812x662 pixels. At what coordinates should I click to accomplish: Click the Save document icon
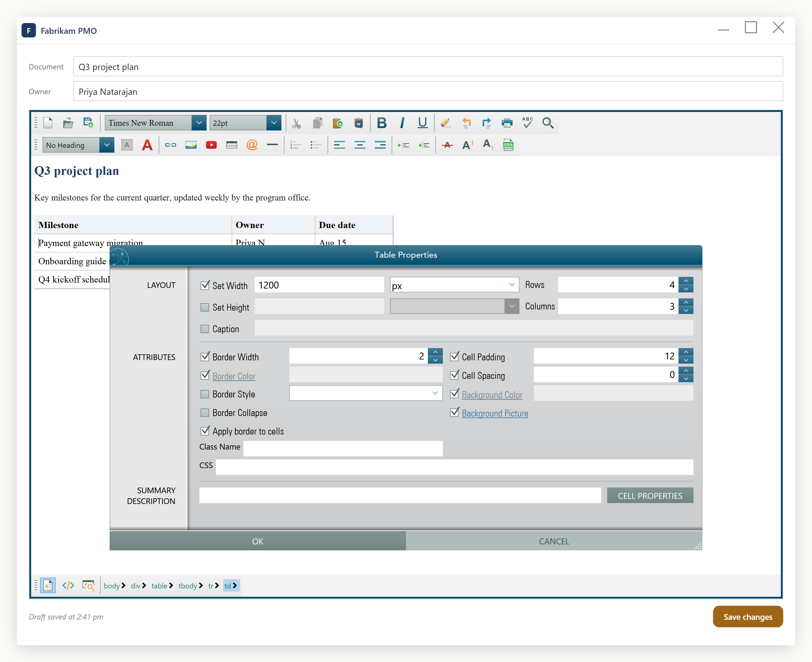pyautogui.click(x=89, y=123)
